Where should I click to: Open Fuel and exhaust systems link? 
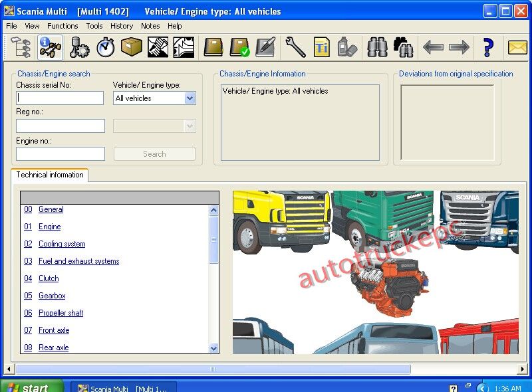pos(78,261)
